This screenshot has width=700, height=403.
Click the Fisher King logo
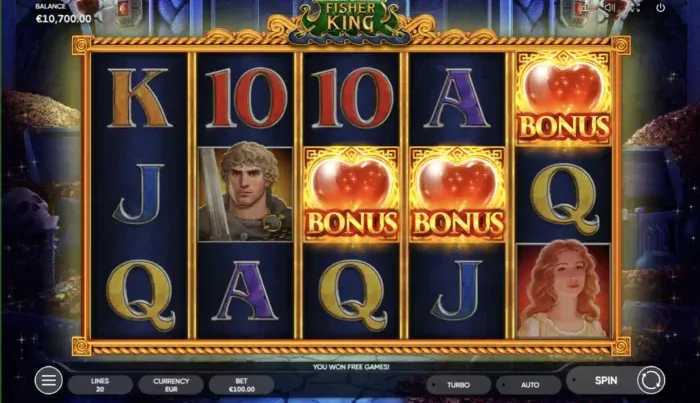[350, 20]
